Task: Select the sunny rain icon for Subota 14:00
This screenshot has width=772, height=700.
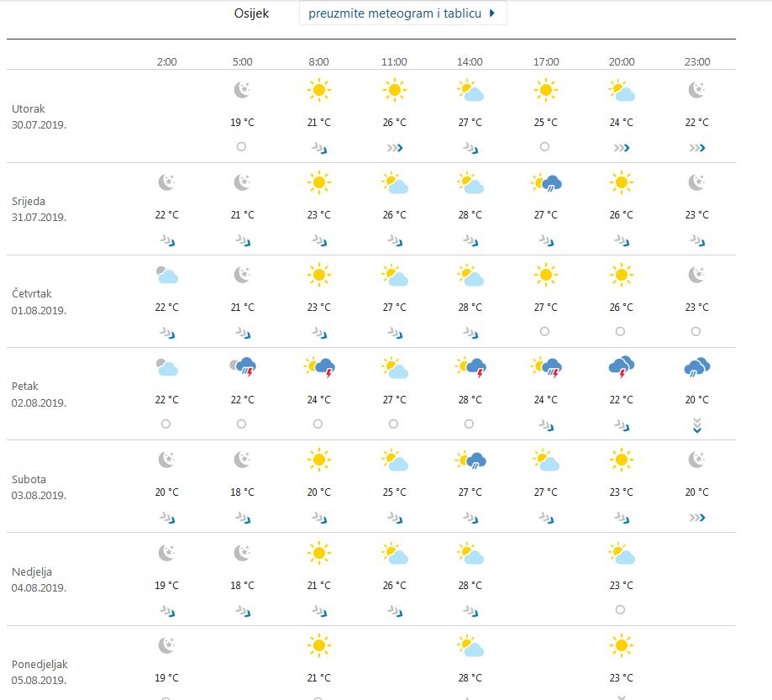Action: pos(470,460)
